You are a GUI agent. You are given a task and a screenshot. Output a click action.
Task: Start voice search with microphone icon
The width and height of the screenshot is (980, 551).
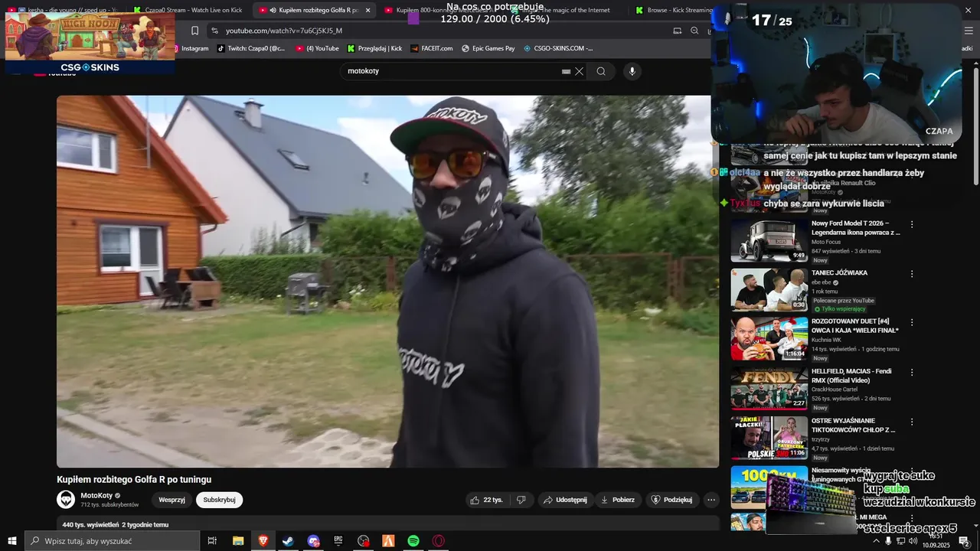click(632, 71)
